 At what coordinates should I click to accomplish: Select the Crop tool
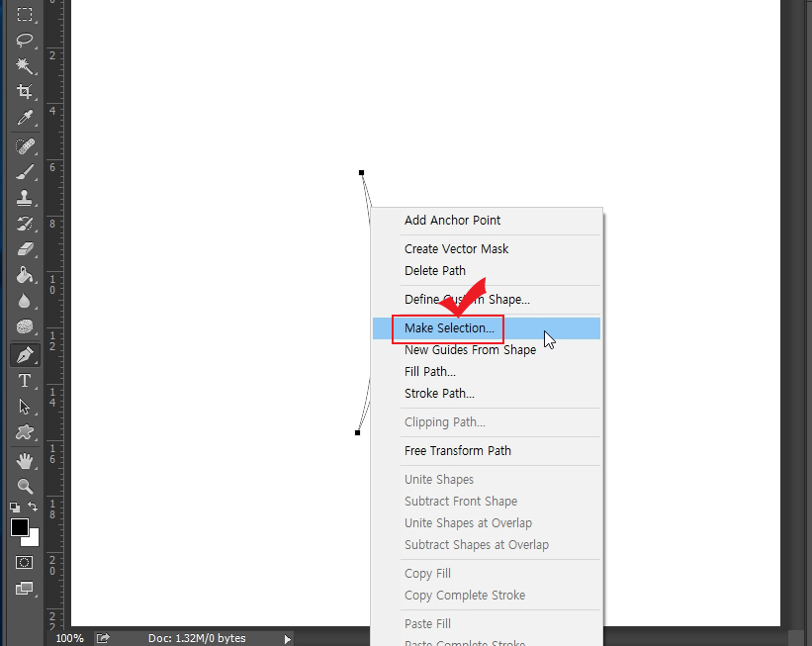point(25,92)
